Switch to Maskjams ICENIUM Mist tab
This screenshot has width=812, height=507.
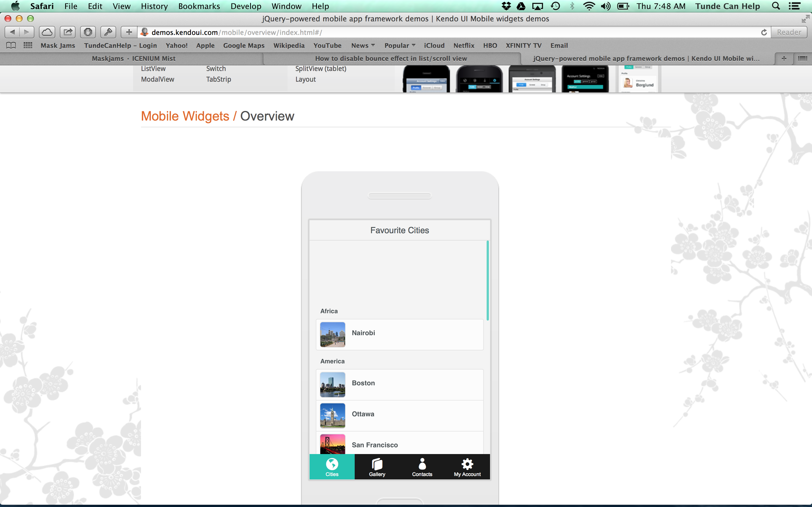(x=133, y=58)
